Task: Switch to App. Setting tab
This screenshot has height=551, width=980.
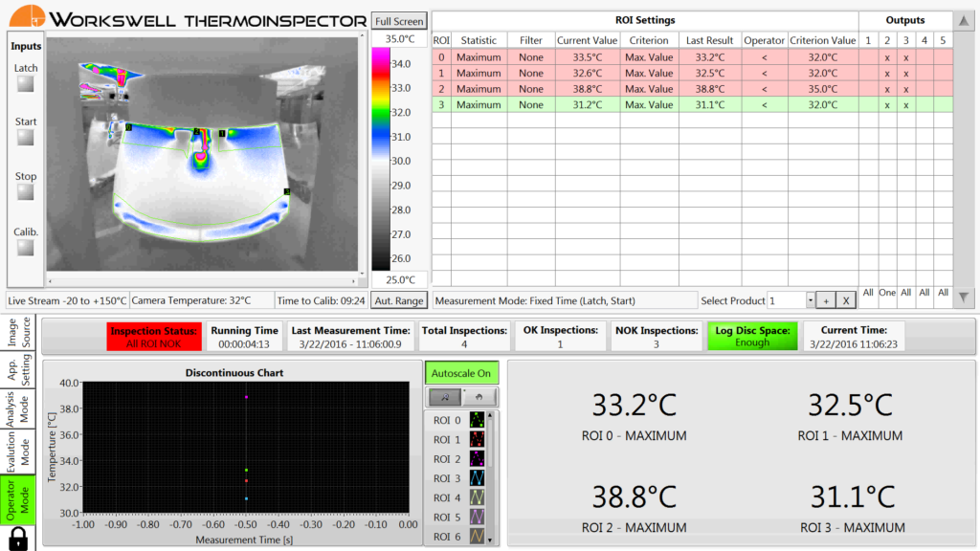Action: (x=18, y=370)
